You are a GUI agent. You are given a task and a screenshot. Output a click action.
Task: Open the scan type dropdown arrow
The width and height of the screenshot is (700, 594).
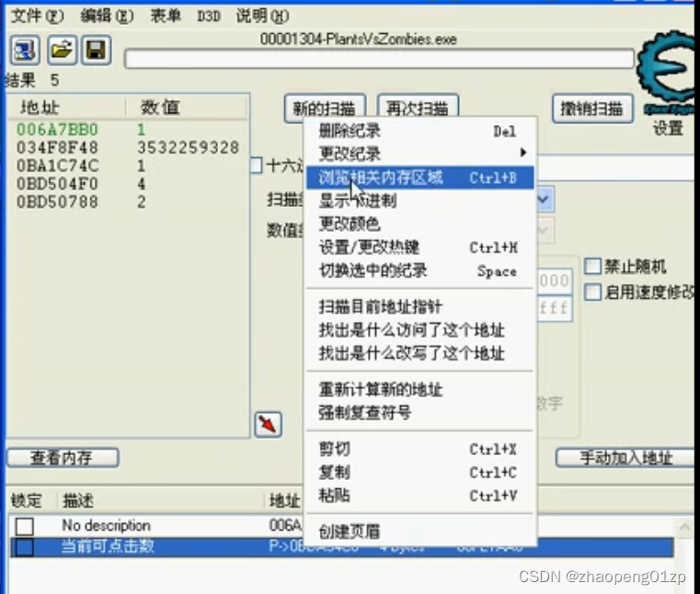(x=544, y=199)
